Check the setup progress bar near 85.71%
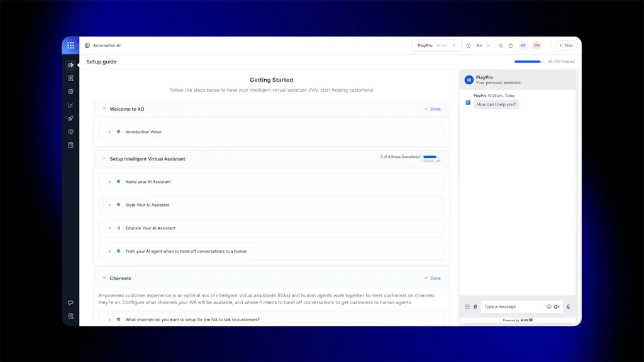This screenshot has width=644, height=362. [528, 62]
